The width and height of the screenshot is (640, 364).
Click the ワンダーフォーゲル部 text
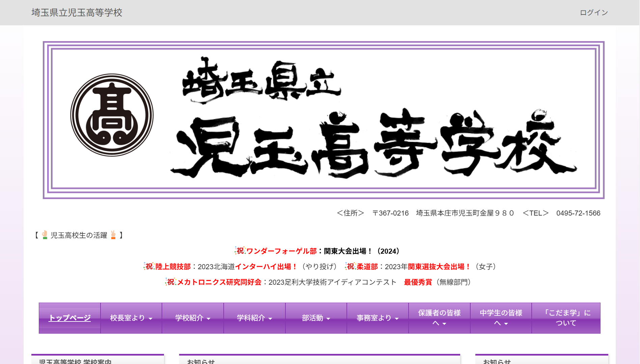click(282, 251)
